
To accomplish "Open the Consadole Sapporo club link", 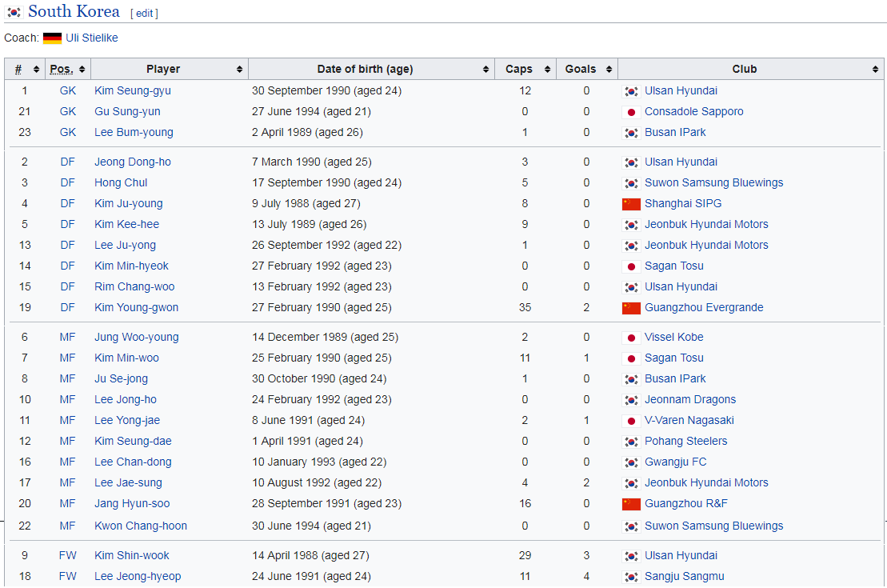I will click(694, 111).
